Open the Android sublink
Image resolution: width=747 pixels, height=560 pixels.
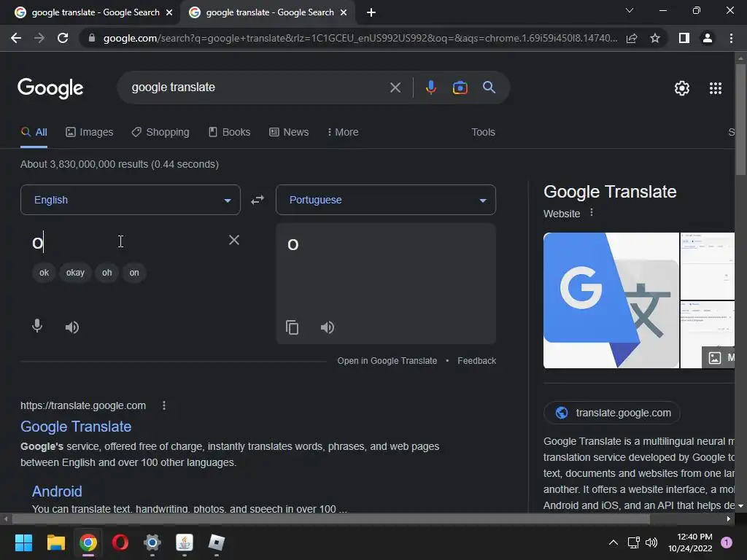(x=57, y=491)
